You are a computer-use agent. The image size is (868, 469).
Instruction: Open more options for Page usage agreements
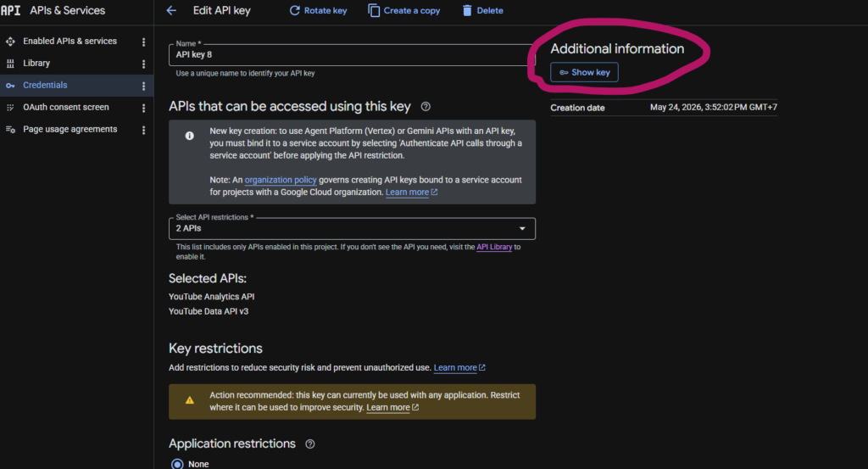coord(143,130)
